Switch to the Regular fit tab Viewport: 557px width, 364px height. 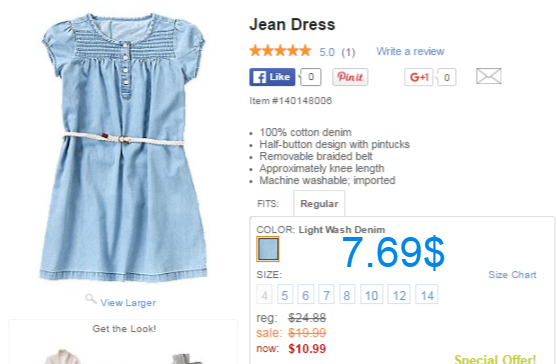coord(319,203)
